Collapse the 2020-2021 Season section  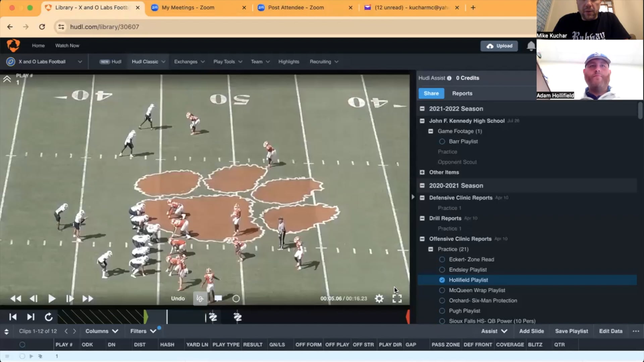pyautogui.click(x=422, y=185)
